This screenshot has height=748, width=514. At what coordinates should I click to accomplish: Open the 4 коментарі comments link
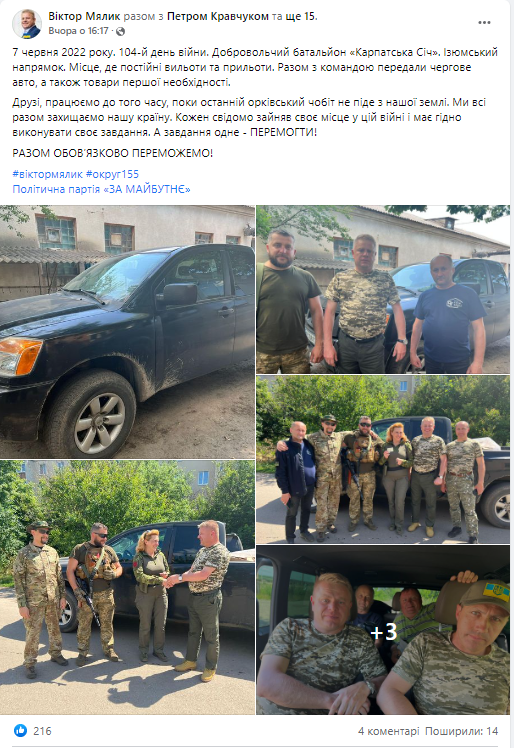point(388,731)
